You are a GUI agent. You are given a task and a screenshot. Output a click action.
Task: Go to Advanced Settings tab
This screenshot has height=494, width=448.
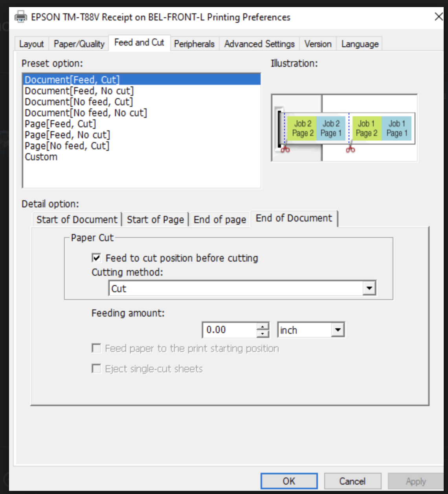[259, 44]
